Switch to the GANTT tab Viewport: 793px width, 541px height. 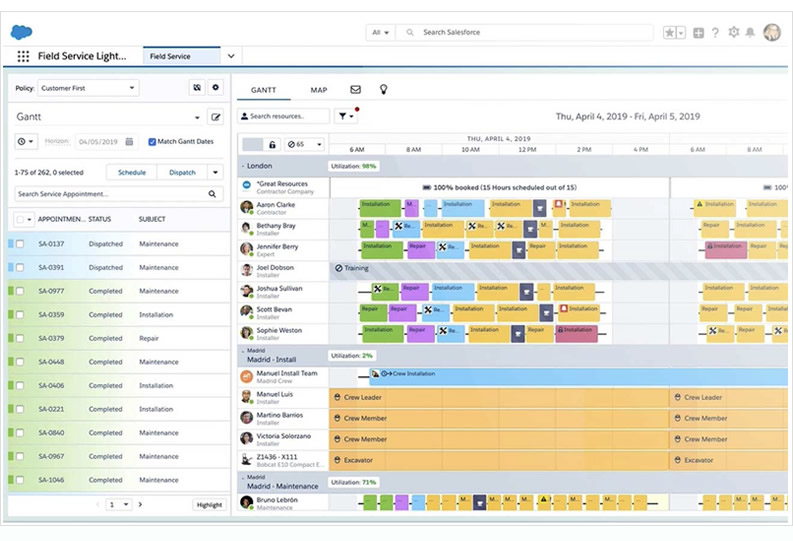click(x=263, y=90)
